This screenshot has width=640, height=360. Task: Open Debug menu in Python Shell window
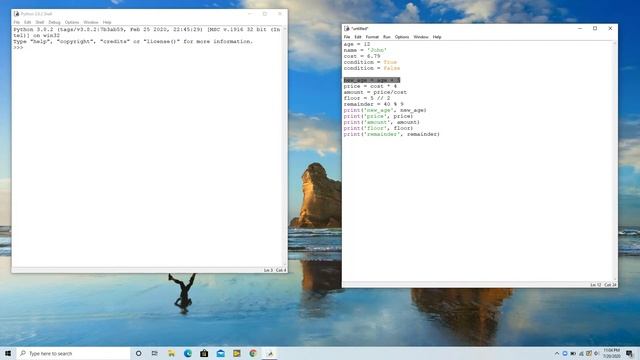(54, 22)
